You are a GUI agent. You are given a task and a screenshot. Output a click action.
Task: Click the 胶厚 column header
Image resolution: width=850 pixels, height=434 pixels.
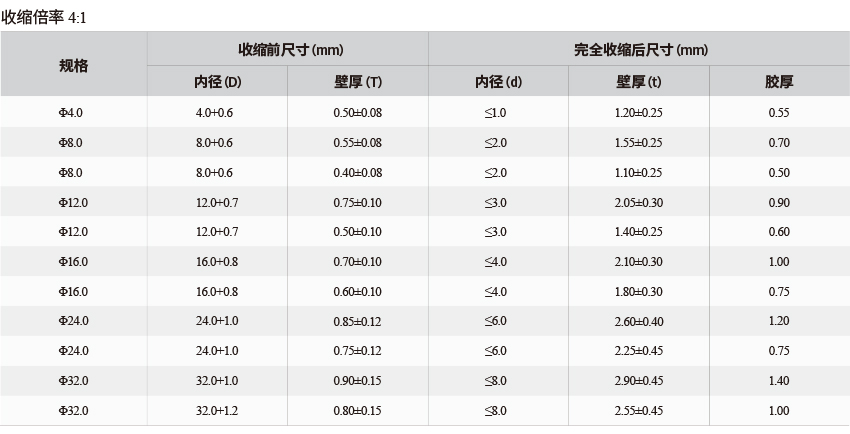[779, 82]
